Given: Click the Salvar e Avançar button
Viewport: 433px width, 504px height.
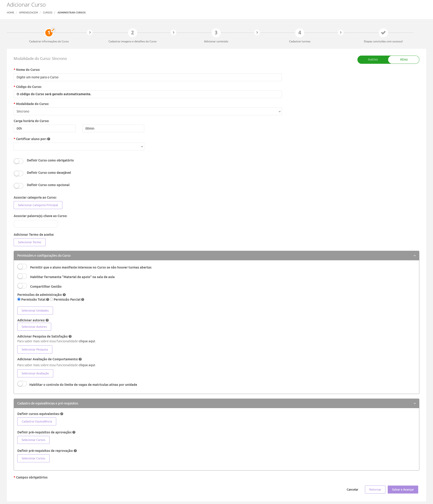Looking at the screenshot, I should (403, 489).
